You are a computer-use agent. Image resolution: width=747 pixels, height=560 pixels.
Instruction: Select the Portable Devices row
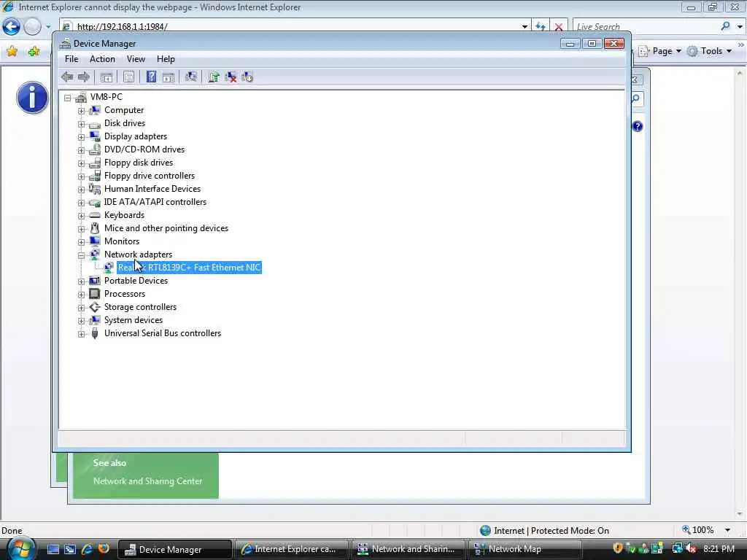pos(136,281)
